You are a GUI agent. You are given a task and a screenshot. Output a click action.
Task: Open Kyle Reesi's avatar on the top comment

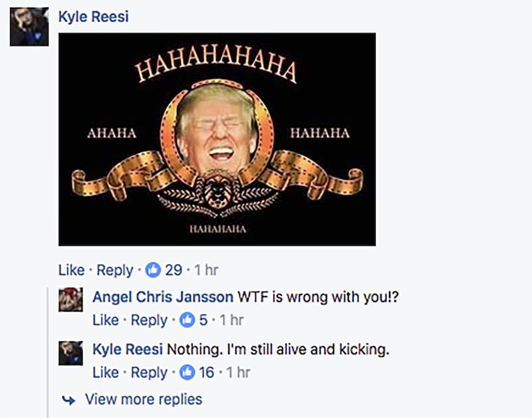point(29,27)
